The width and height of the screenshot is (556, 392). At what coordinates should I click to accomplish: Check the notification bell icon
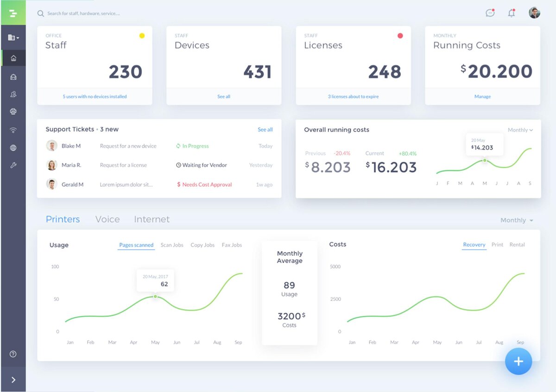(x=512, y=13)
